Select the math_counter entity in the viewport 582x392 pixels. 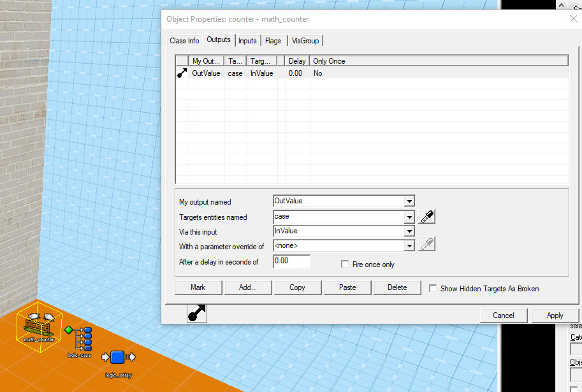pos(38,325)
